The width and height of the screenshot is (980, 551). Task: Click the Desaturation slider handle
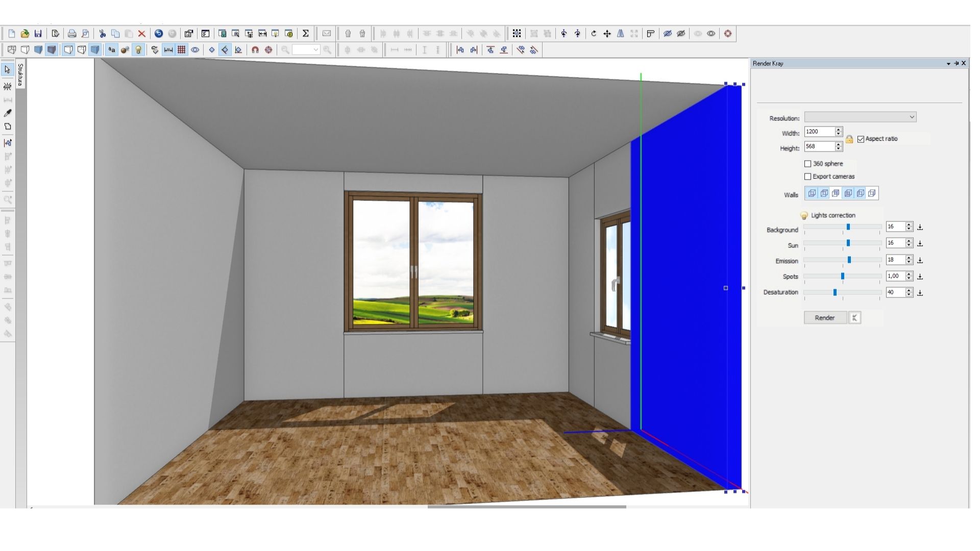835,292
